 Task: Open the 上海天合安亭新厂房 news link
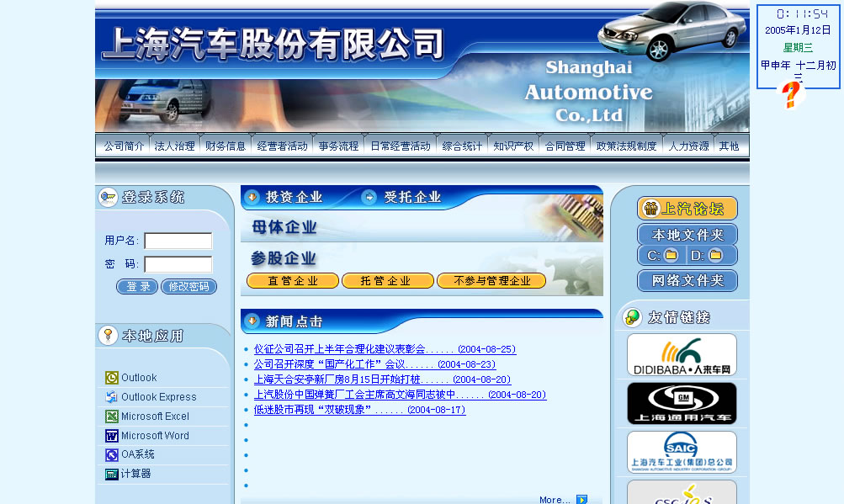(x=382, y=379)
